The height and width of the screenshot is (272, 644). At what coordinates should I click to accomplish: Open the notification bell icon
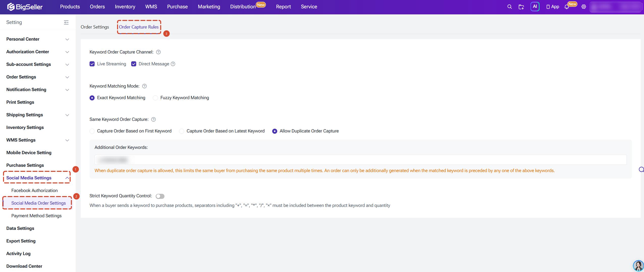pyautogui.click(x=567, y=7)
